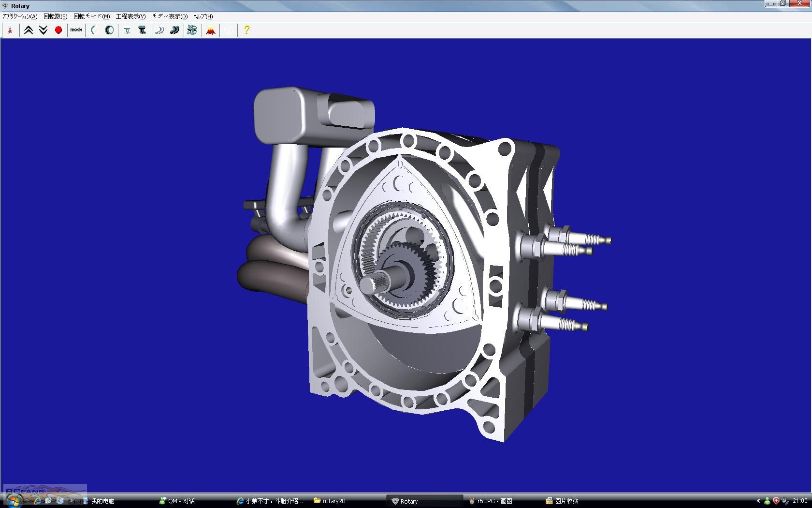Open the アプリケーション(A) menu
812x508 pixels.
point(20,16)
